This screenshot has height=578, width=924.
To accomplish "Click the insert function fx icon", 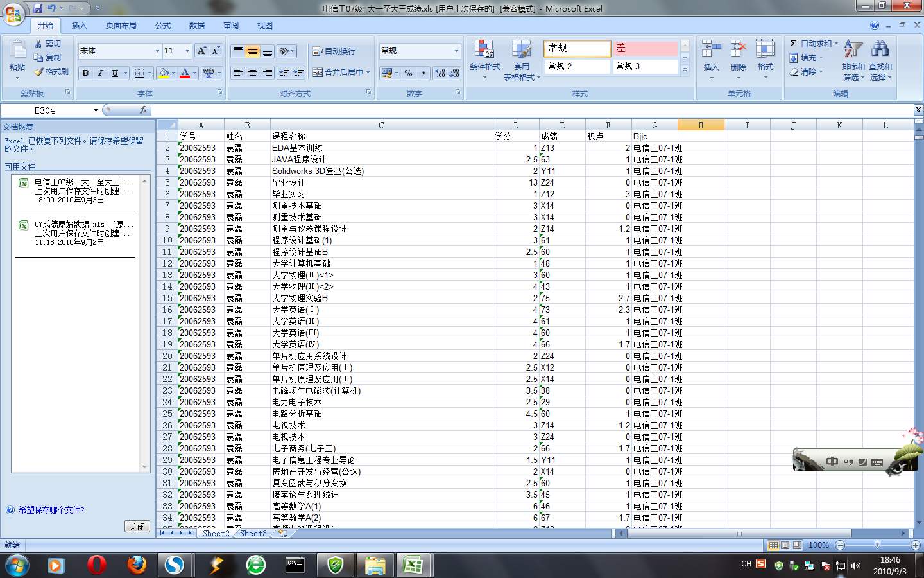I will (x=144, y=110).
